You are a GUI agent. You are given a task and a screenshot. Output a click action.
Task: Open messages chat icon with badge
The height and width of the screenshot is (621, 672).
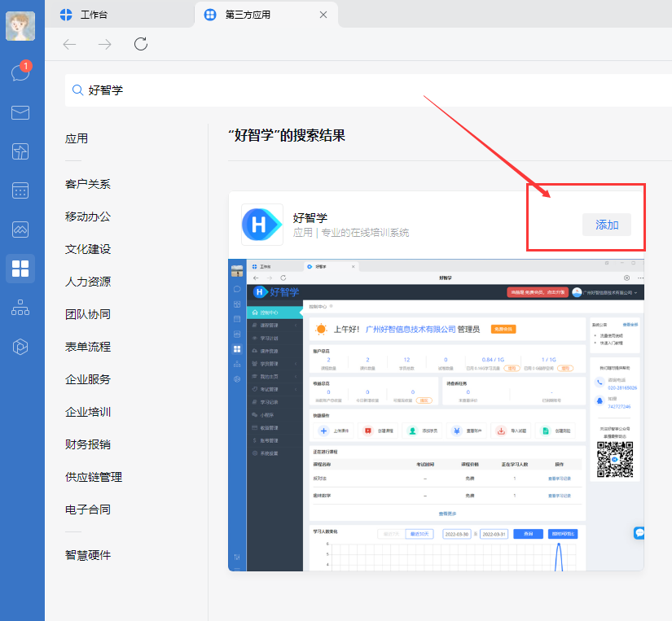(x=20, y=72)
